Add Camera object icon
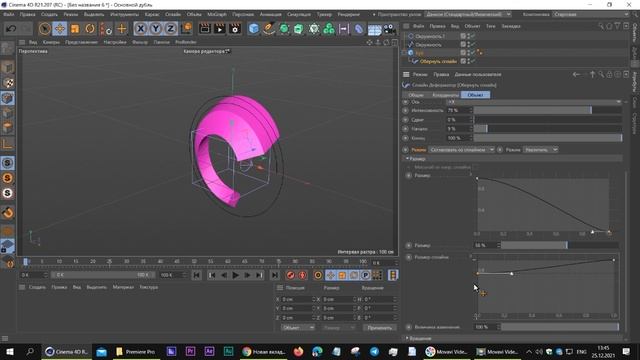This screenshot has width=640, height=360. click(x=389, y=29)
